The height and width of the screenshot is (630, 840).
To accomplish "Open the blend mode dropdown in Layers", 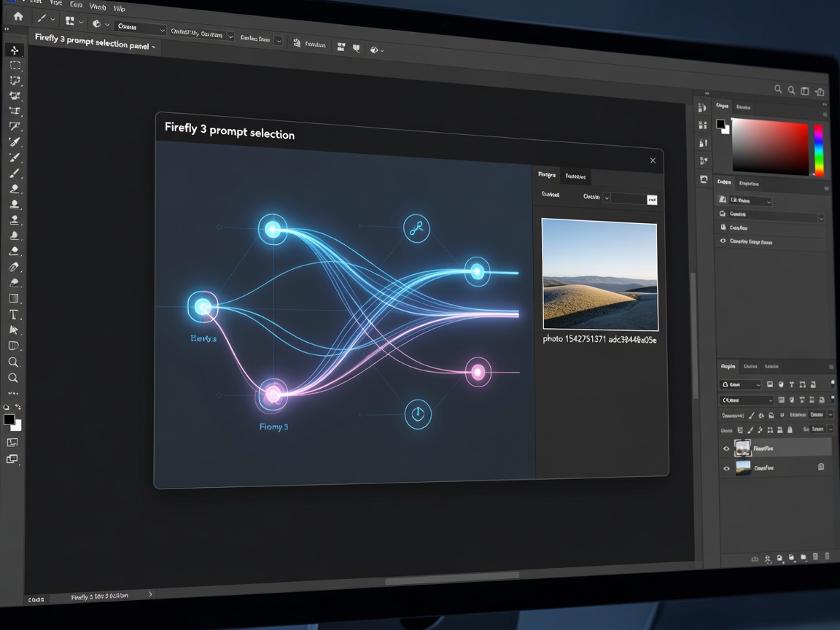I will click(x=746, y=400).
